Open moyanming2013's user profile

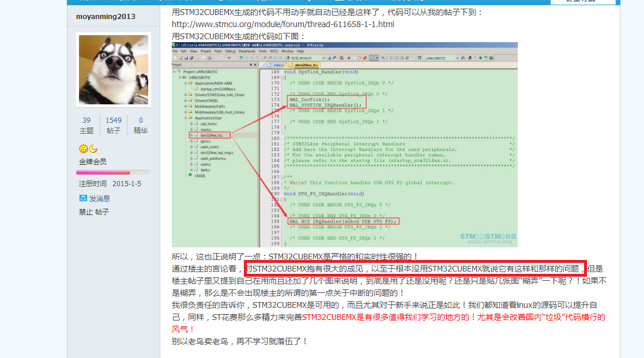point(106,16)
